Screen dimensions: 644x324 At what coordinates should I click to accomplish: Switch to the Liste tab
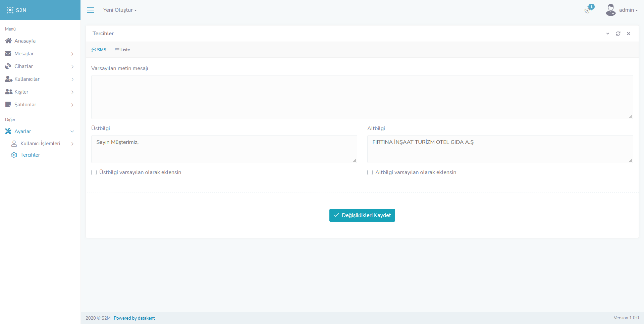click(122, 50)
